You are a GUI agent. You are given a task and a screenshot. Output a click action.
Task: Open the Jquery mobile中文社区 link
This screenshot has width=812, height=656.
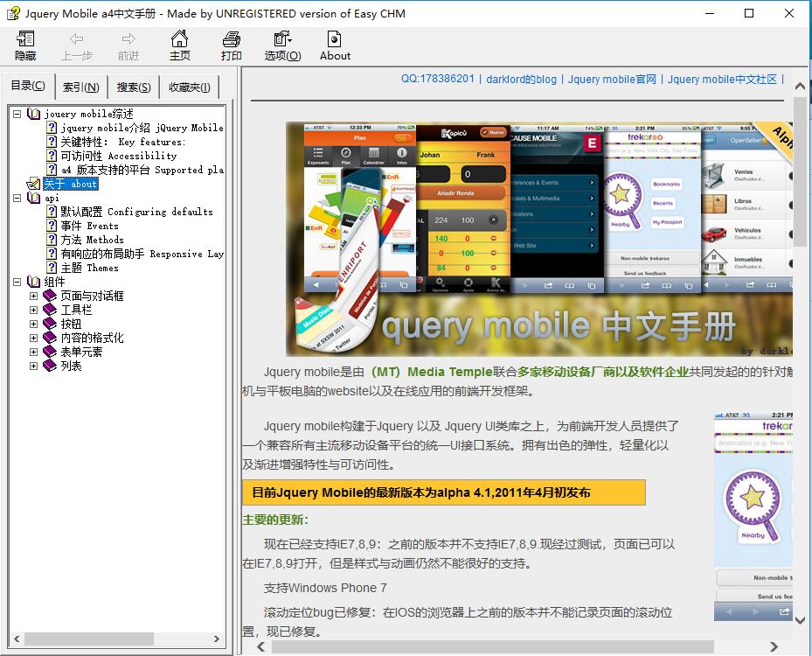pyautogui.click(x=722, y=79)
